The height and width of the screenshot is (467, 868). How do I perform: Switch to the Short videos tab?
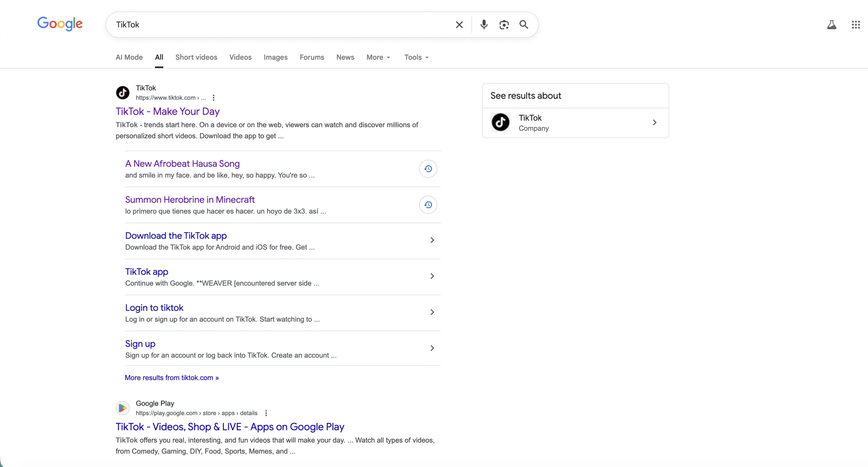click(x=196, y=57)
